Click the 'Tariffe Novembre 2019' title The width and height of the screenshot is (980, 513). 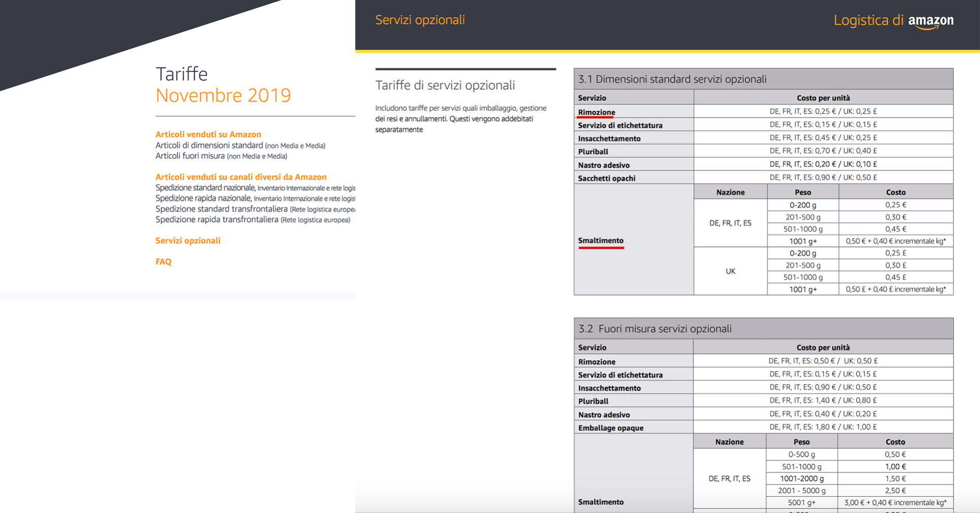(x=223, y=85)
